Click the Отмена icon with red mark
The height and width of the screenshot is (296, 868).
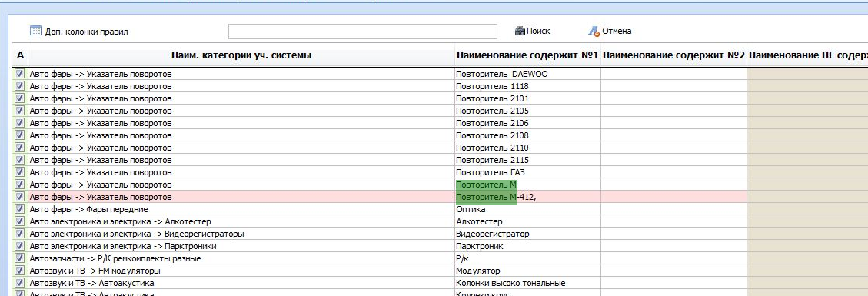594,31
